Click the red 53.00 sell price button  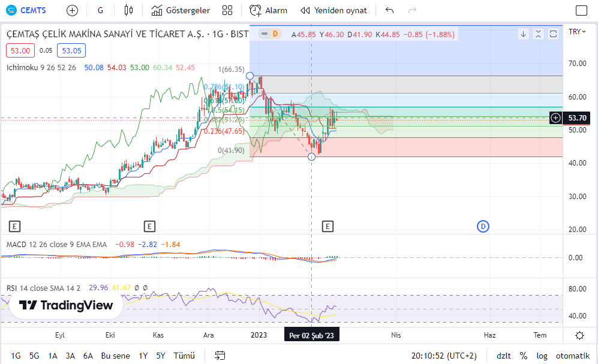point(20,51)
